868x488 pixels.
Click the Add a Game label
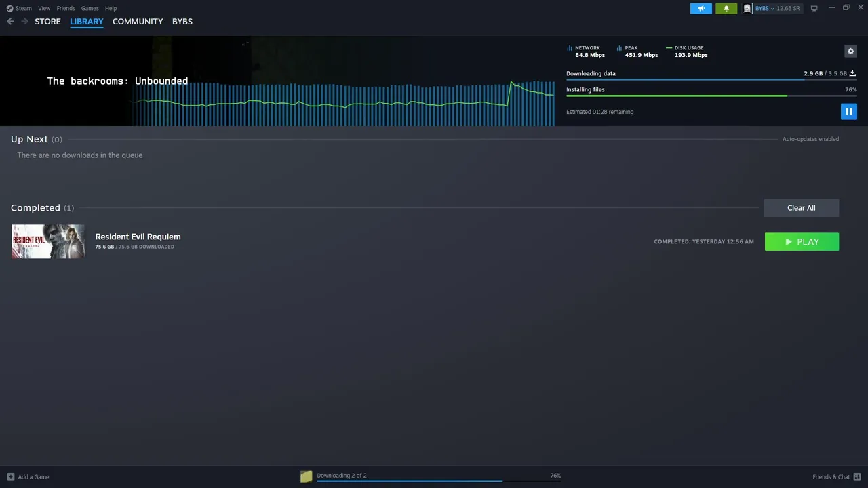point(33,477)
